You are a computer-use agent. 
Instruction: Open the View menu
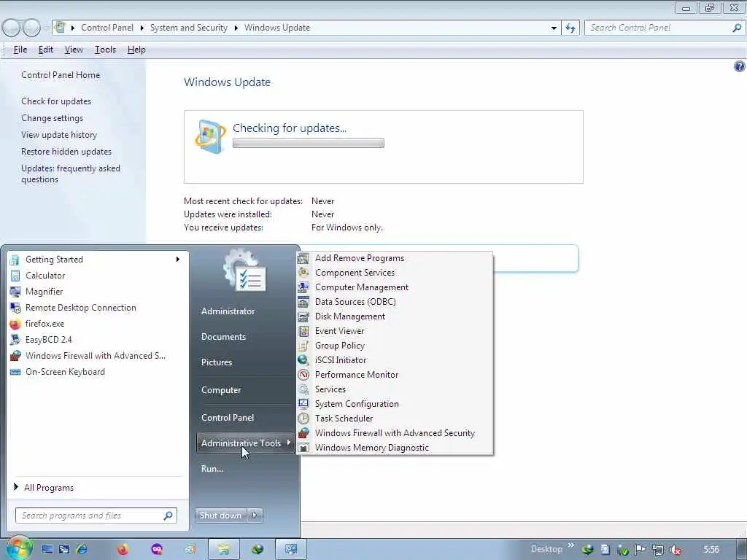click(x=74, y=50)
